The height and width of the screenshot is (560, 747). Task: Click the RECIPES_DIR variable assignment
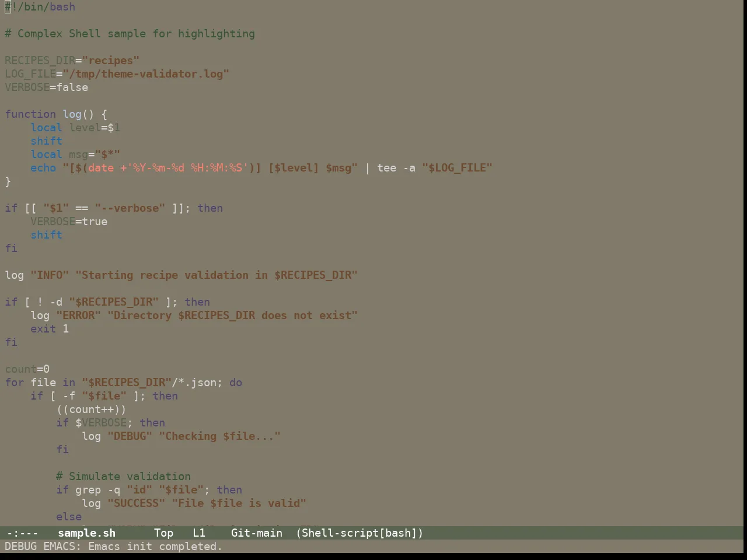72,61
